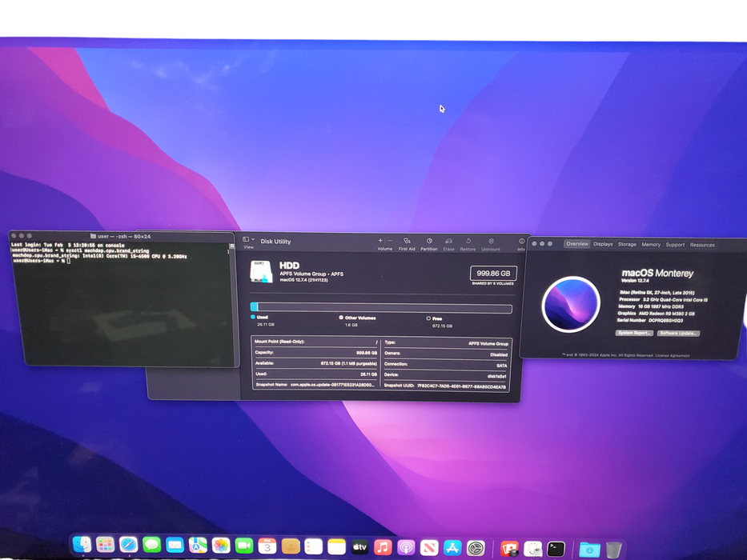Switch to the Memory tab

651,244
